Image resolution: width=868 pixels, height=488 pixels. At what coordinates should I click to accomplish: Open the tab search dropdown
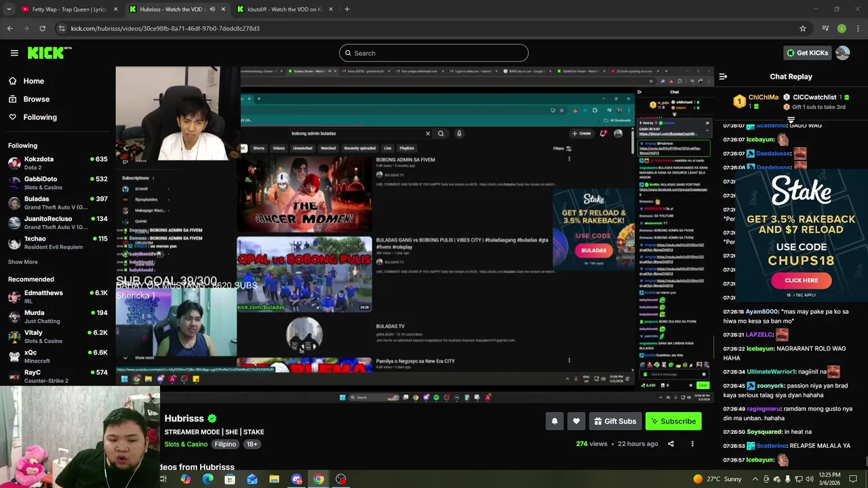click(x=9, y=9)
